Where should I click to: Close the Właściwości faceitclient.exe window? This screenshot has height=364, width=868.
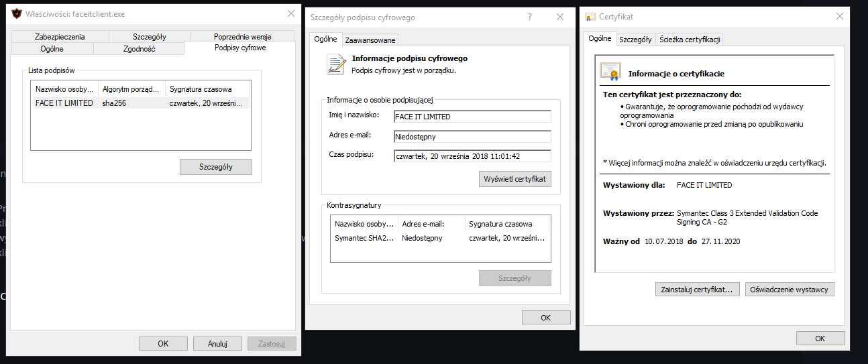(x=290, y=13)
